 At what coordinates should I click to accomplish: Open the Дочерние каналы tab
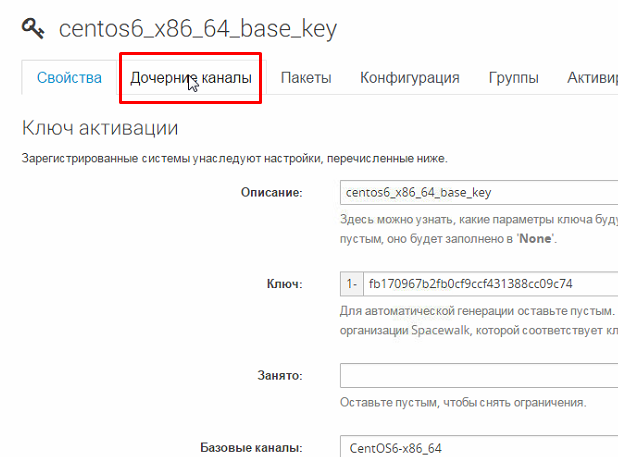click(191, 78)
